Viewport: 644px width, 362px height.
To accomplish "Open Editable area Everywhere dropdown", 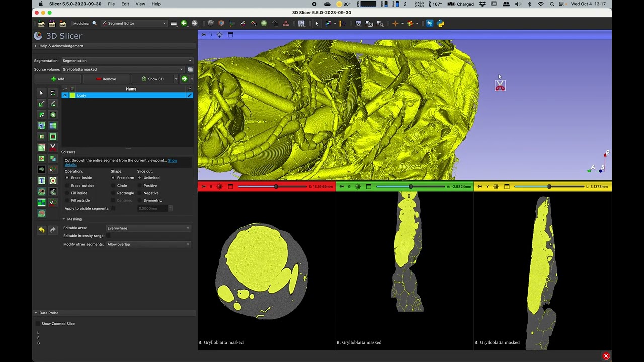I will pyautogui.click(x=148, y=228).
